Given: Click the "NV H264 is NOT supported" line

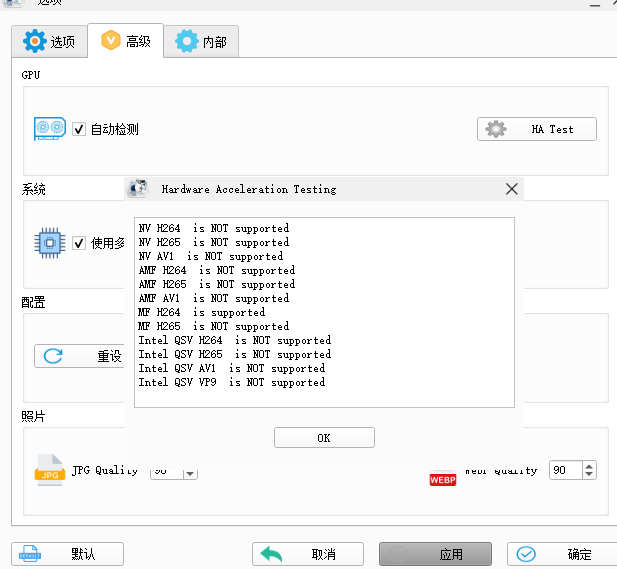Looking at the screenshot, I should click(214, 228).
